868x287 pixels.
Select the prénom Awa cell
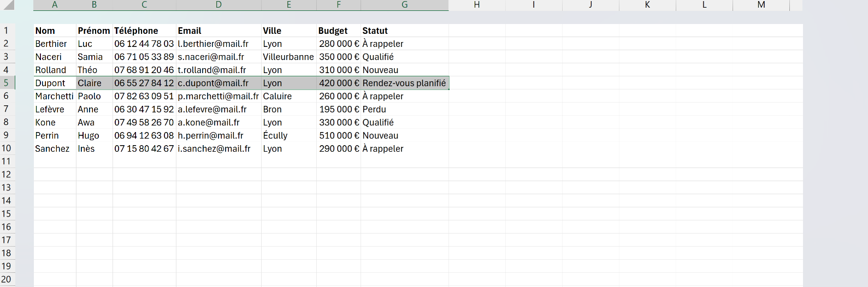pos(95,122)
